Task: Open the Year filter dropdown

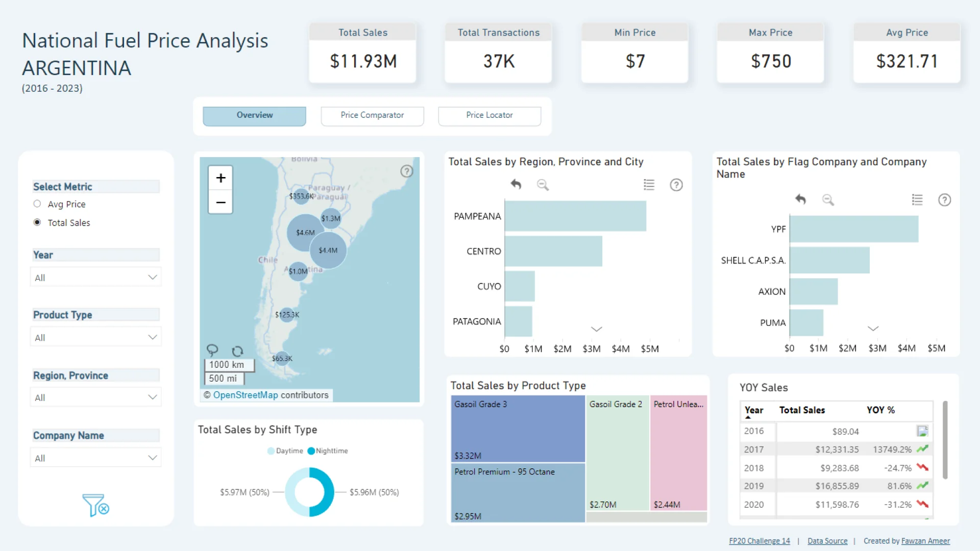Action: [x=95, y=277]
